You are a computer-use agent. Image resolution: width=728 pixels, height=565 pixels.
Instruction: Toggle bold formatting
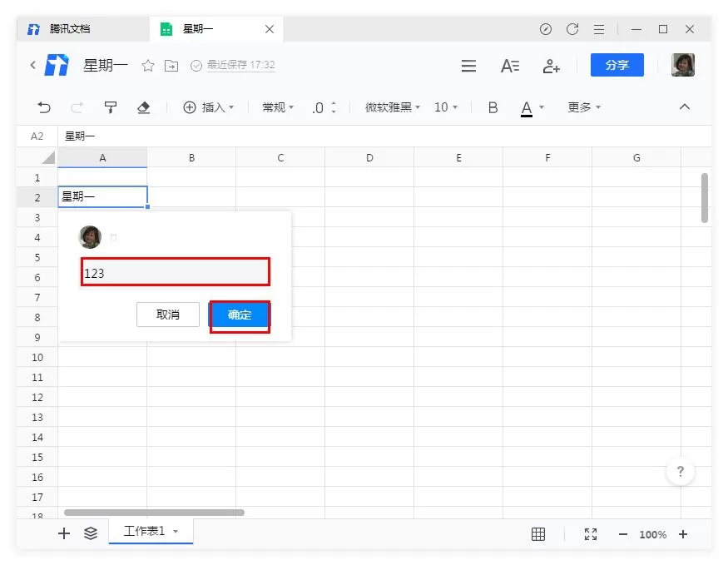[x=493, y=107]
